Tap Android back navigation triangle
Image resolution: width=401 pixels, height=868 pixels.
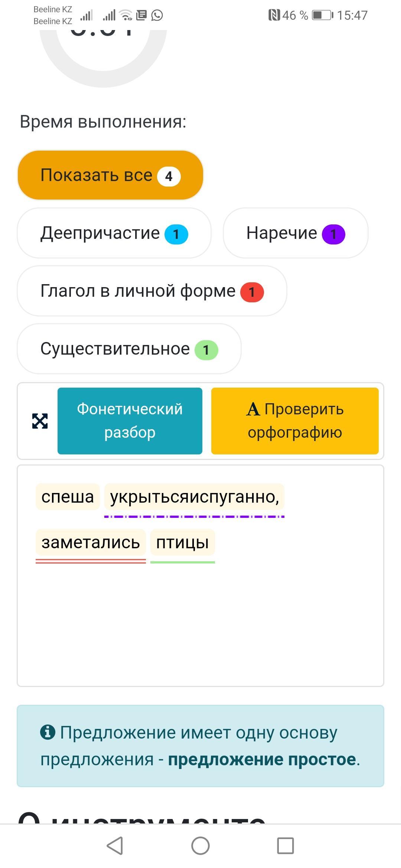point(115,846)
